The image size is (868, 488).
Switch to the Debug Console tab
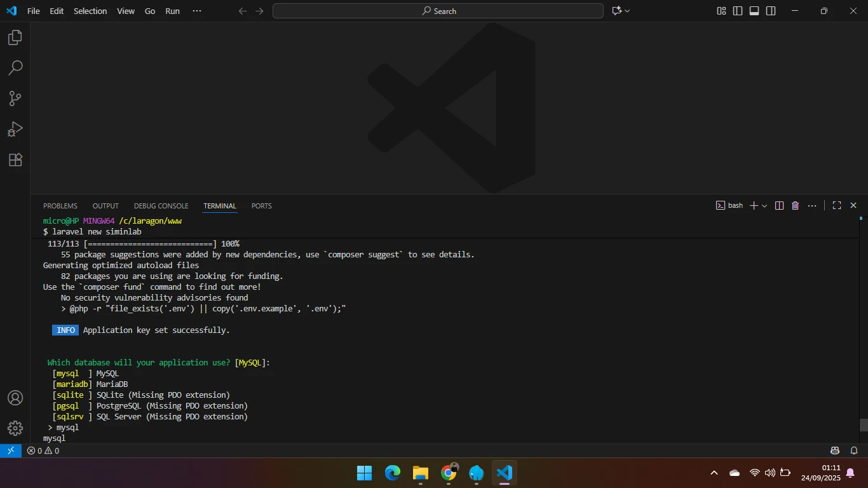pyautogui.click(x=161, y=206)
